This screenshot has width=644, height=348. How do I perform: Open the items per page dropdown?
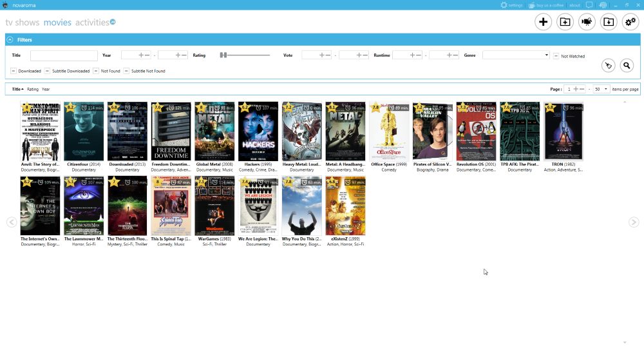coord(601,89)
